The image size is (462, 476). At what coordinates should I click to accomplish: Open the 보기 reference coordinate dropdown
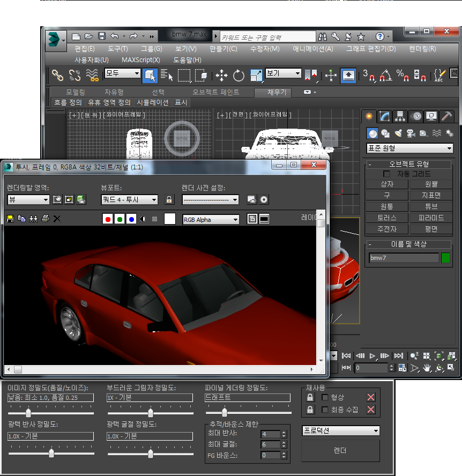point(284,73)
